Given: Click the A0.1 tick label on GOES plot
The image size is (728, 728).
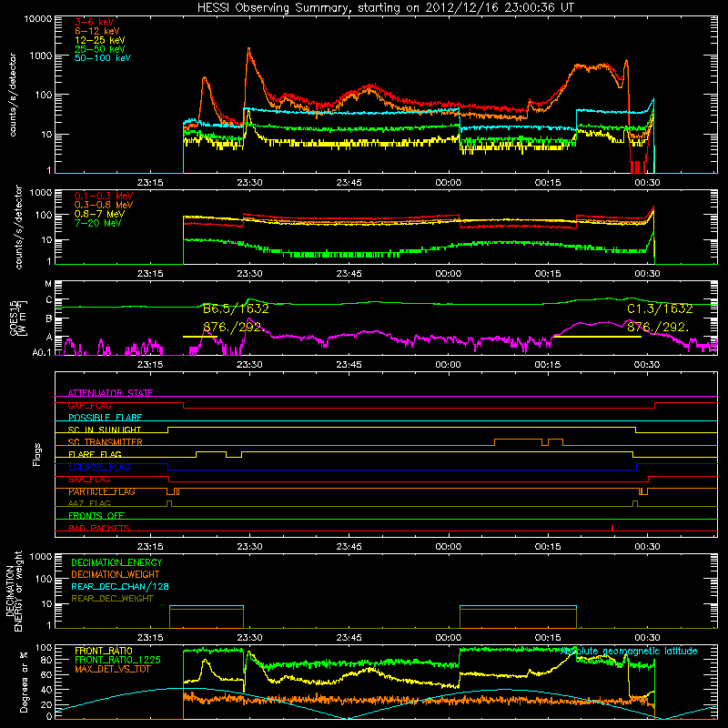Looking at the screenshot, I should point(41,353).
